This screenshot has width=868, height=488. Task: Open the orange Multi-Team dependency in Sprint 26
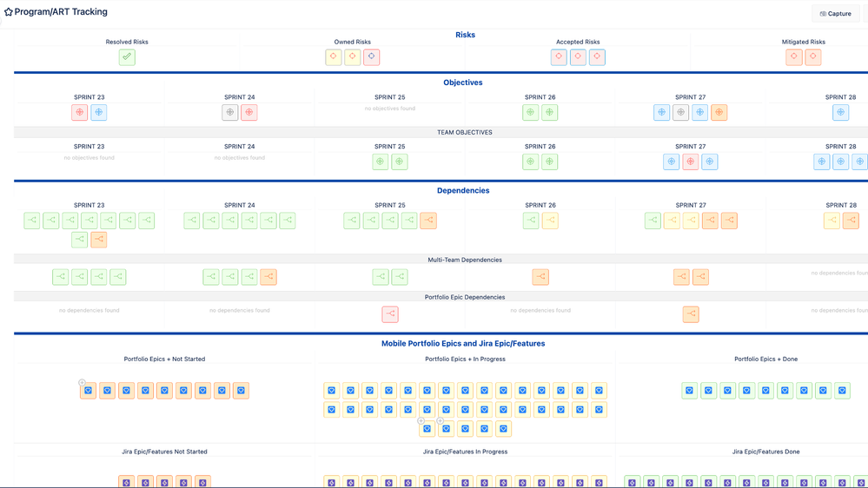(x=540, y=277)
